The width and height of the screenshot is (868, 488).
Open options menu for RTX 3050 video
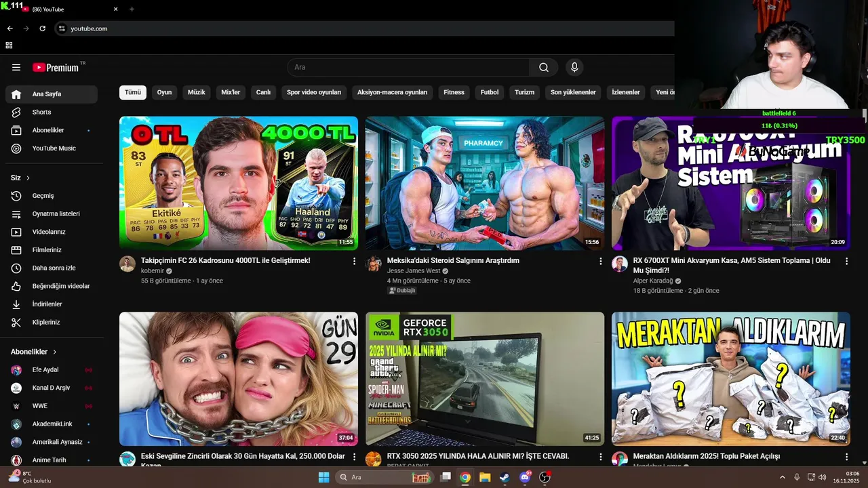[600, 457]
